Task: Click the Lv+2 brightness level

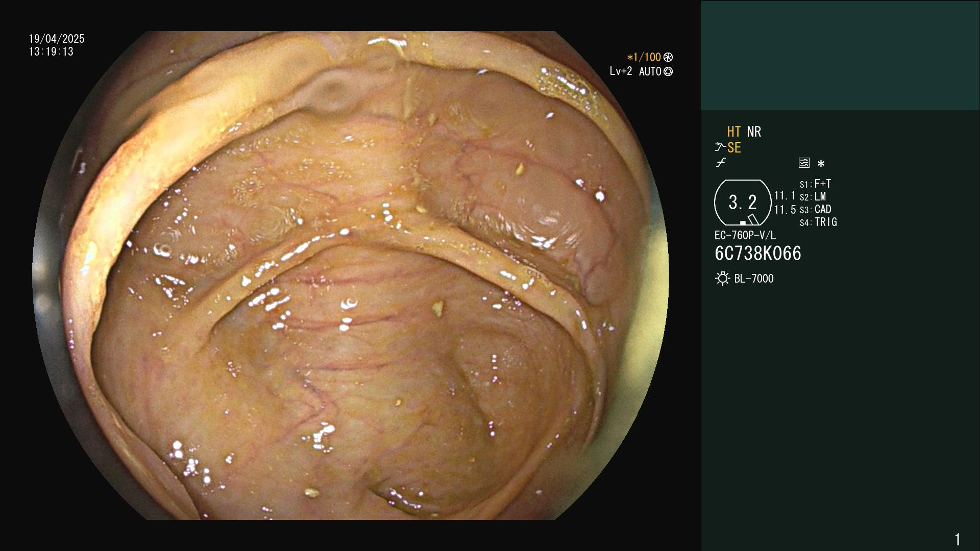Action: click(621, 71)
